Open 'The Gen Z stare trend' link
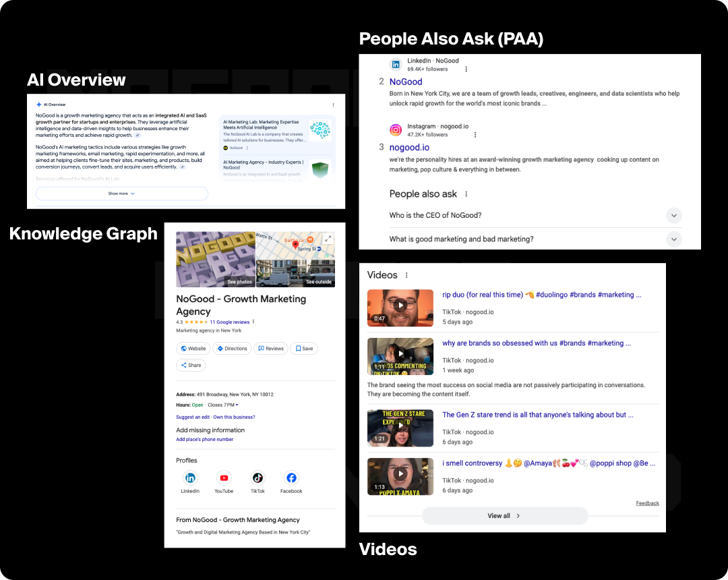The height and width of the screenshot is (580, 728). coord(538,415)
